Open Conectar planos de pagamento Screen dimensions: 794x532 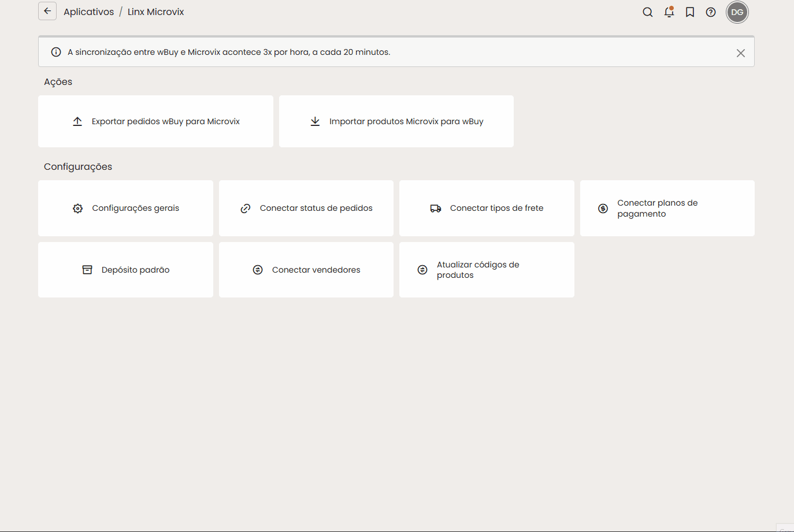click(667, 208)
